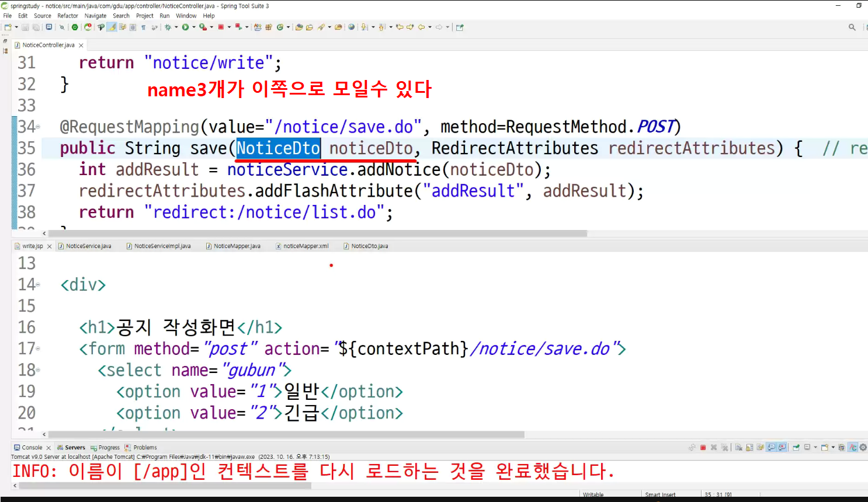Image resolution: width=868 pixels, height=502 pixels.
Task: Switch to the NoticeDto.java tab
Action: [366, 246]
